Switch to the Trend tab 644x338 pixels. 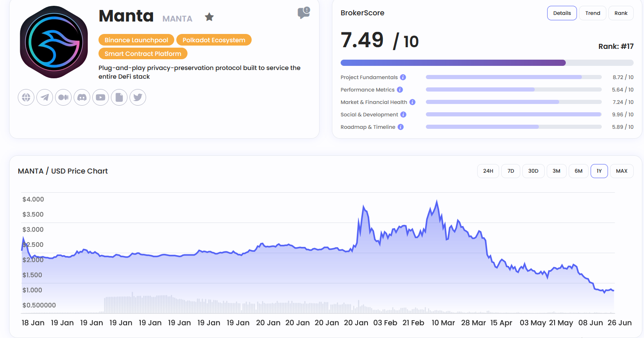tap(593, 13)
